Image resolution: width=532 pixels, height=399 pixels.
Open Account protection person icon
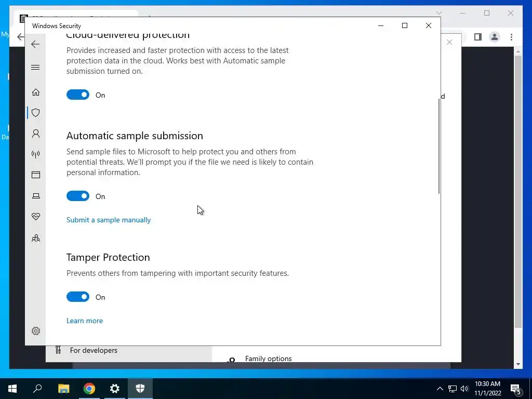click(x=36, y=134)
